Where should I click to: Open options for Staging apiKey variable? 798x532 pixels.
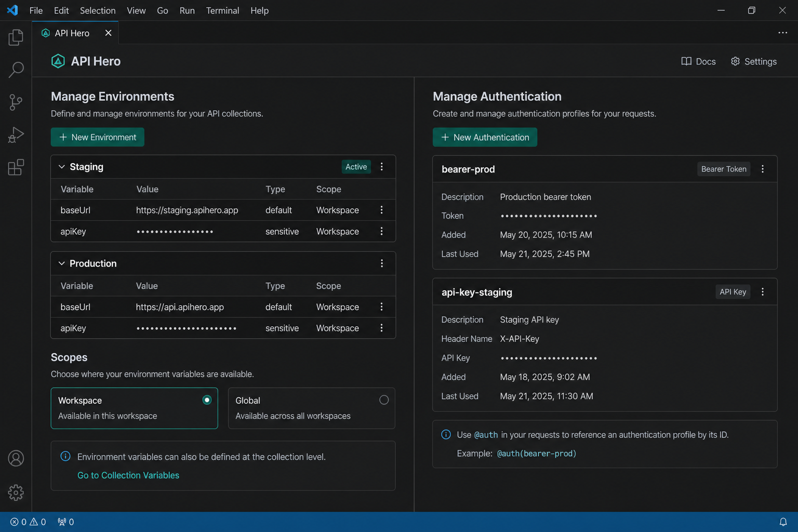click(382, 231)
